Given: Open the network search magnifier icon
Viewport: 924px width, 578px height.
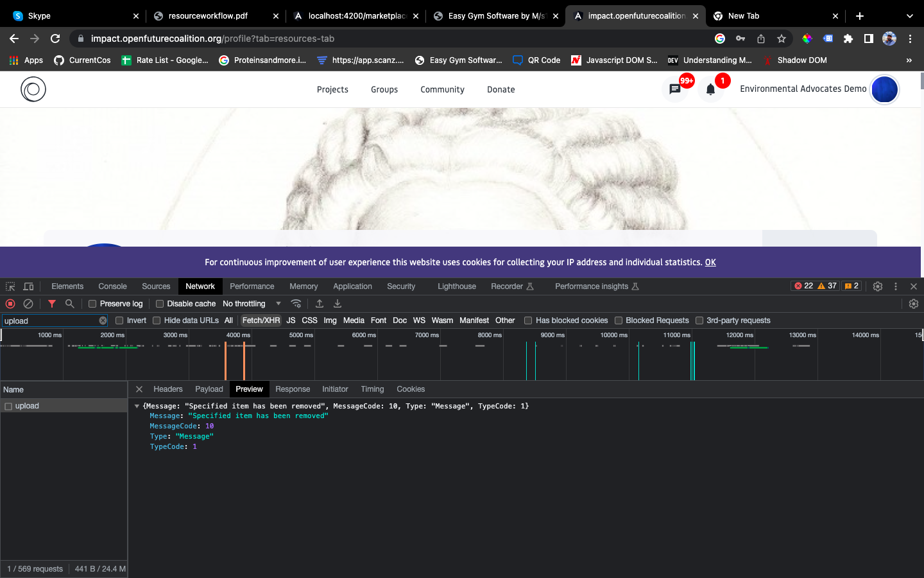Looking at the screenshot, I should click(x=69, y=304).
